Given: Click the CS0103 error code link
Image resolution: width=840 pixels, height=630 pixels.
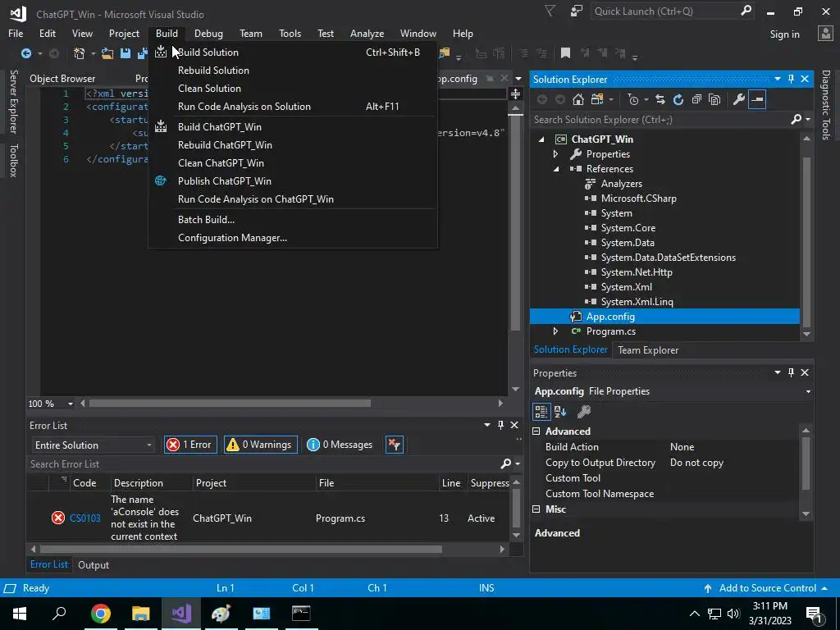Looking at the screenshot, I should coord(84,518).
